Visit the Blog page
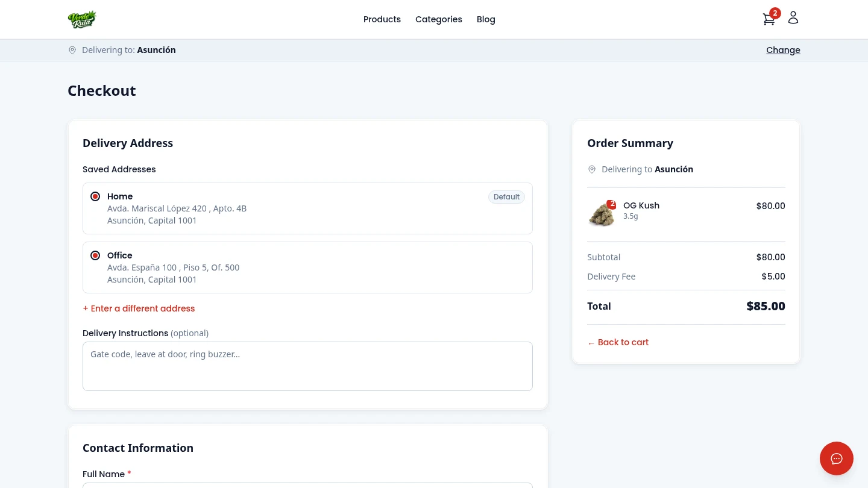The height and width of the screenshot is (488, 868). 486,19
